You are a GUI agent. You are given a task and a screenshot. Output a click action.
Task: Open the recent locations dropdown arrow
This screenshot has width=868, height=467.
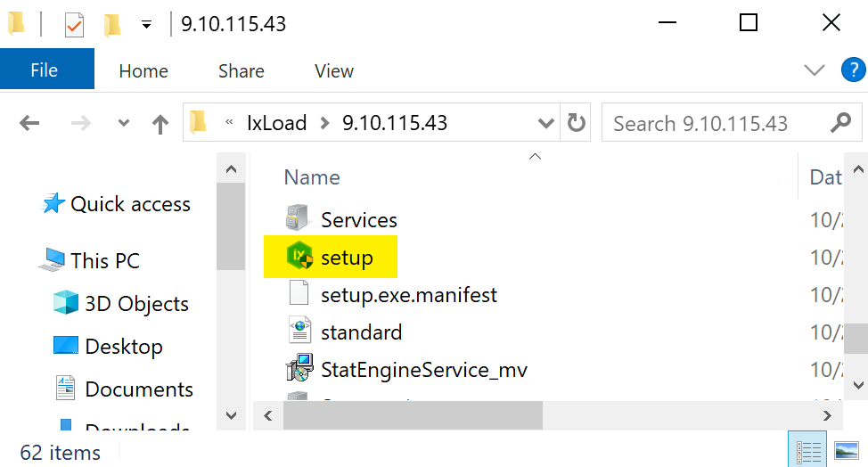[x=124, y=124]
